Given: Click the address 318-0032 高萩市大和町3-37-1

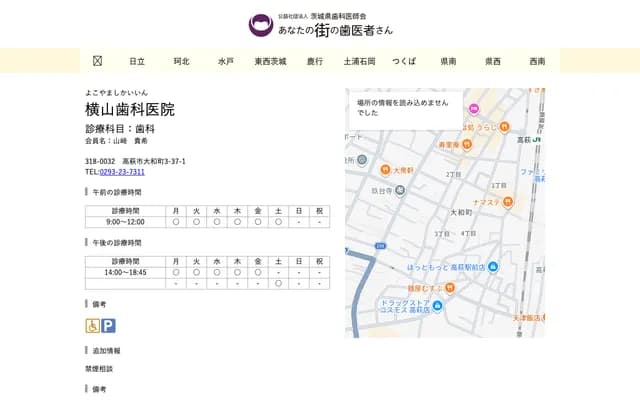Looking at the screenshot, I should (135, 161).
